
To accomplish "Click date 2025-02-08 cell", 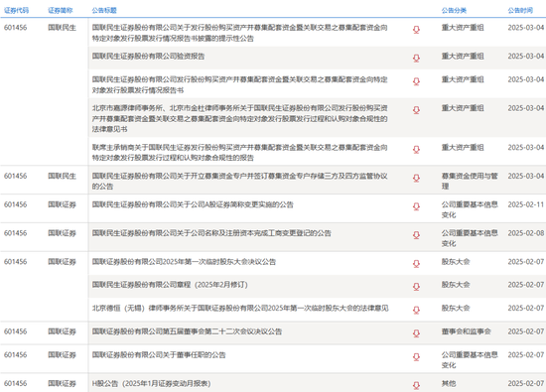I will pos(526,233).
